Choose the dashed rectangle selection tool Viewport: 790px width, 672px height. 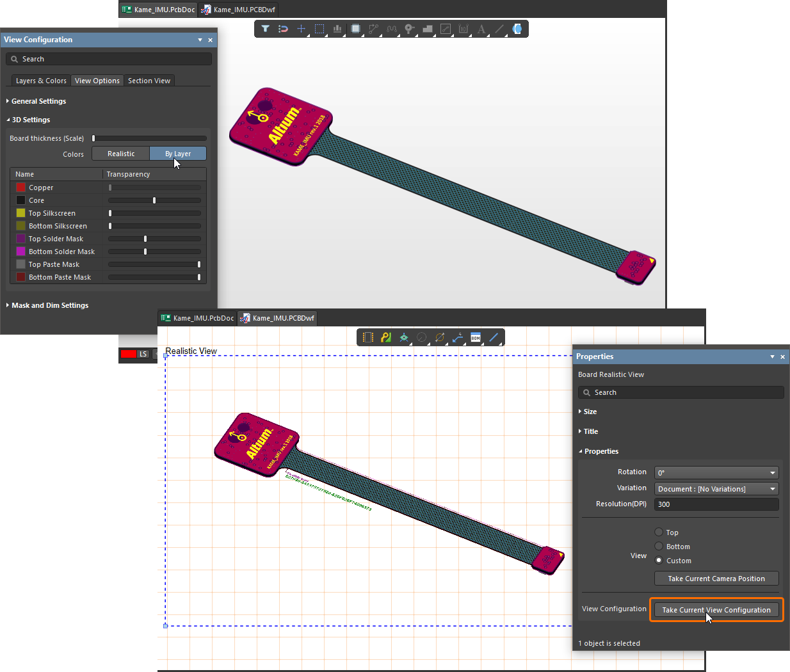tap(319, 29)
